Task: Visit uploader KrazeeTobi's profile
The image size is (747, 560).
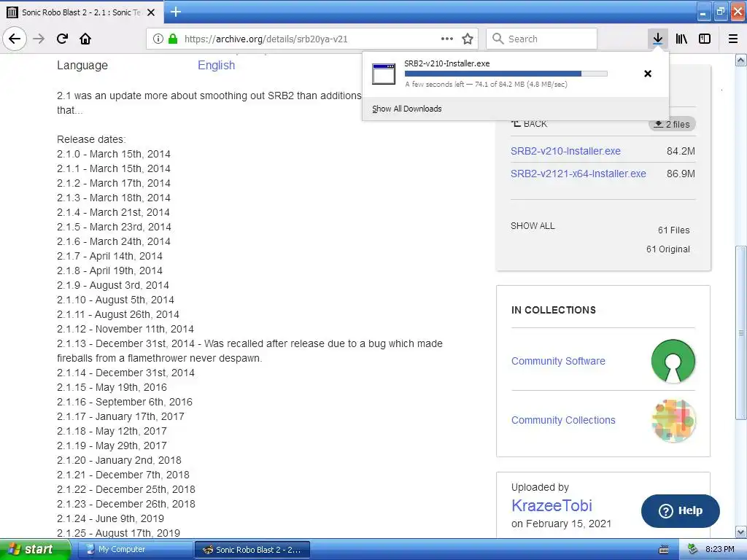Action: point(551,505)
